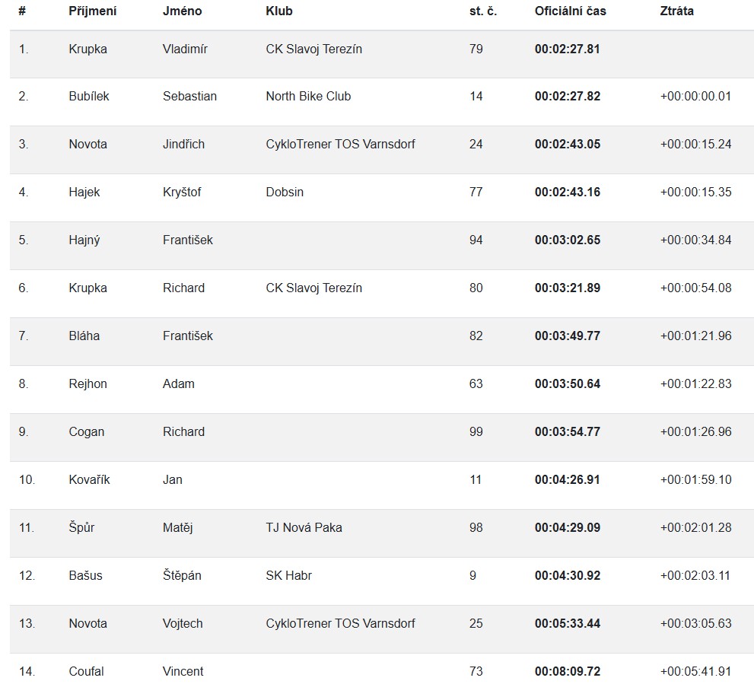Click the Ztráta column header
Image resolution: width=754 pixels, height=700 pixels.
[x=676, y=11]
